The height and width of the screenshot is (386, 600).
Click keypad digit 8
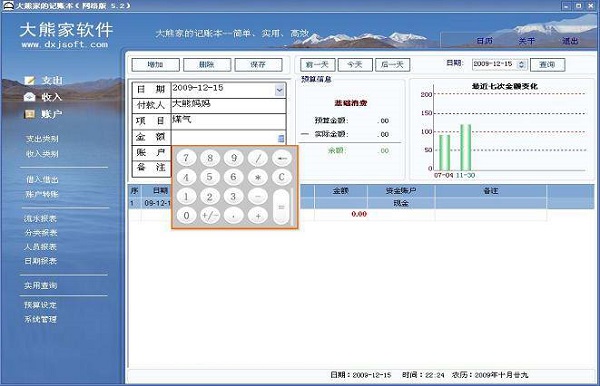click(210, 158)
